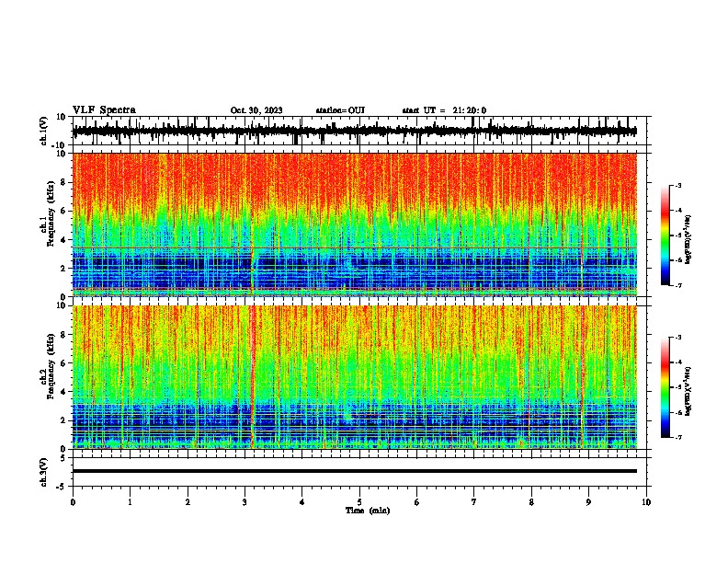This screenshot has height=563, width=728.
Task: Click the ch.2 spectrogram color scale bar
Action: coord(665,387)
